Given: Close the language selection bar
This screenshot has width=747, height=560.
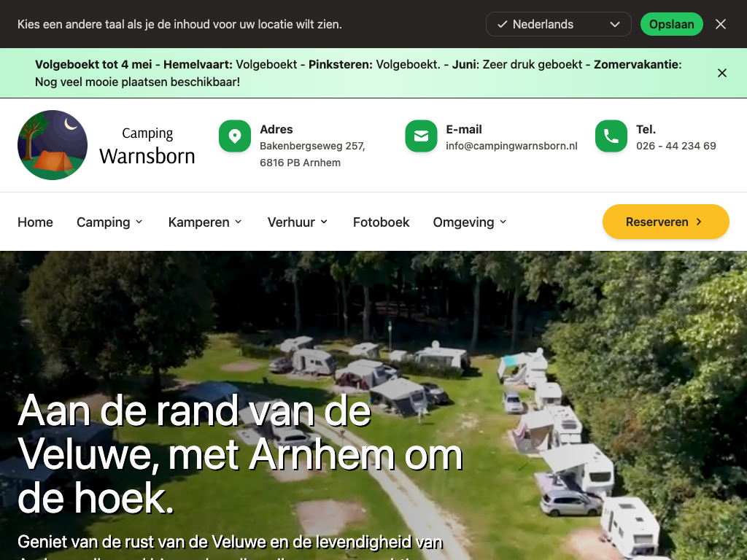Looking at the screenshot, I should click(720, 24).
